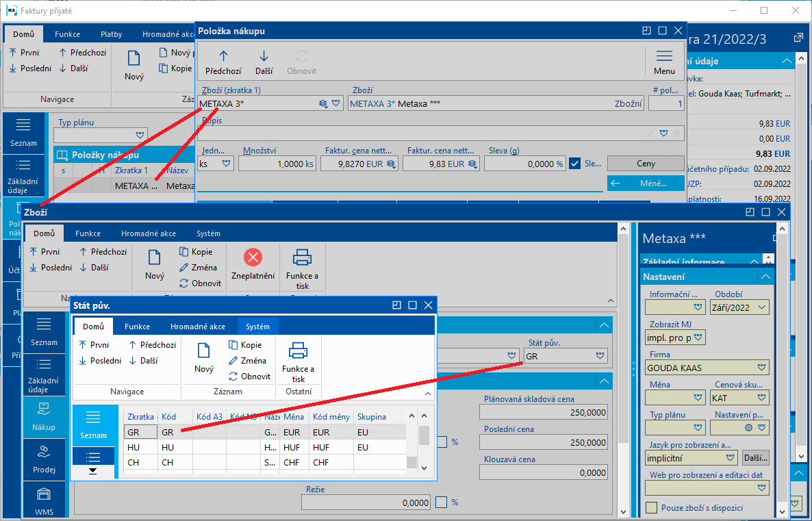Click Další arrow in Položka nákupu
The width and height of the screenshot is (812, 521).
pyautogui.click(x=264, y=56)
